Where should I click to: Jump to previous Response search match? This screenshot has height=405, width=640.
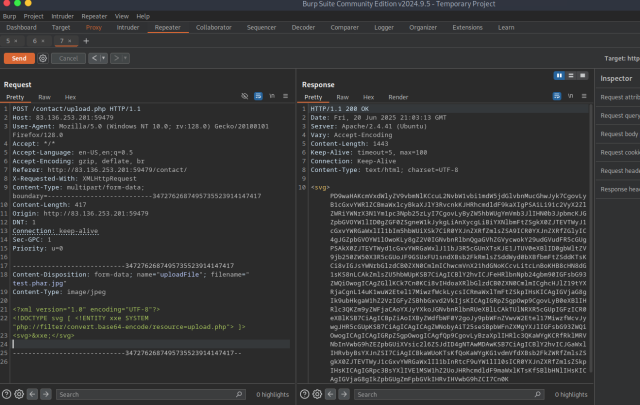[330, 394]
